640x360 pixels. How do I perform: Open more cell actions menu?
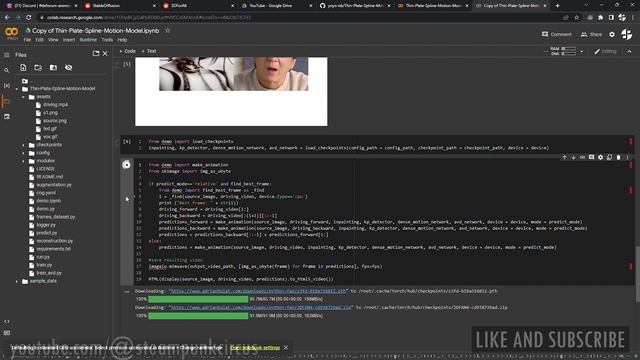click(627, 158)
